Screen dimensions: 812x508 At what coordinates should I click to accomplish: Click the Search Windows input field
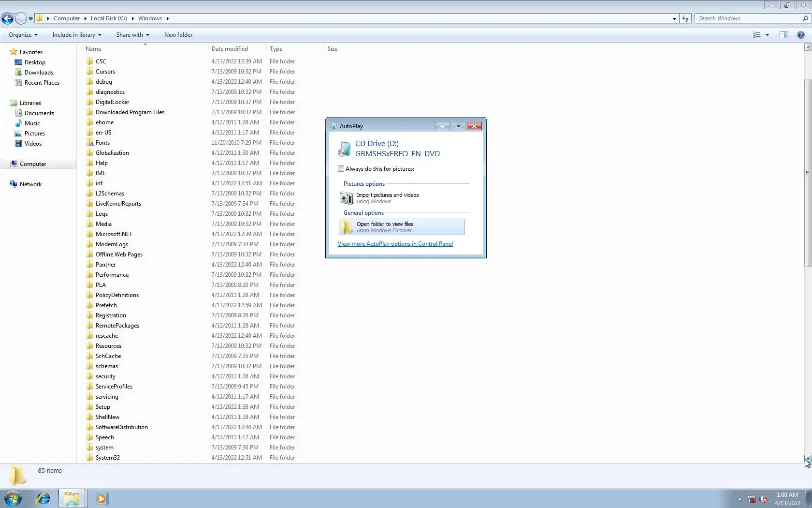pyautogui.click(x=748, y=18)
